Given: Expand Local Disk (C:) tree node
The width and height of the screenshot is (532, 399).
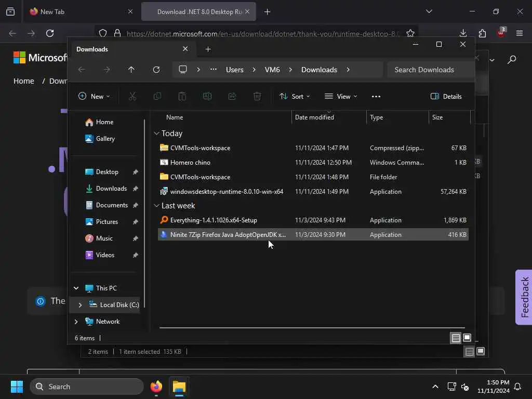Looking at the screenshot, I should click(x=80, y=305).
